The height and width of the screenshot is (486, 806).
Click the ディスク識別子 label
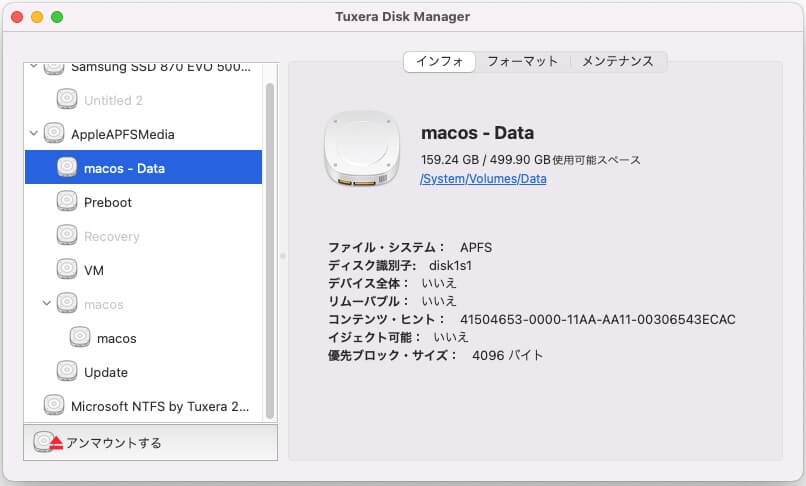coord(372,265)
